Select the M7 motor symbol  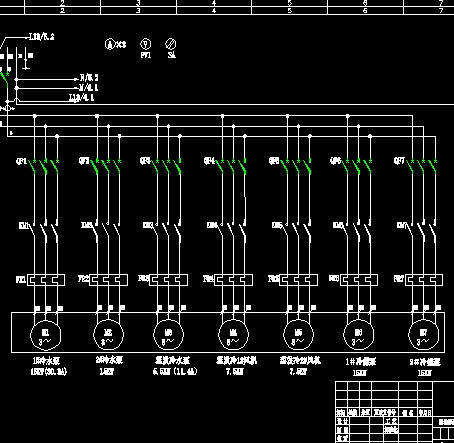click(423, 335)
